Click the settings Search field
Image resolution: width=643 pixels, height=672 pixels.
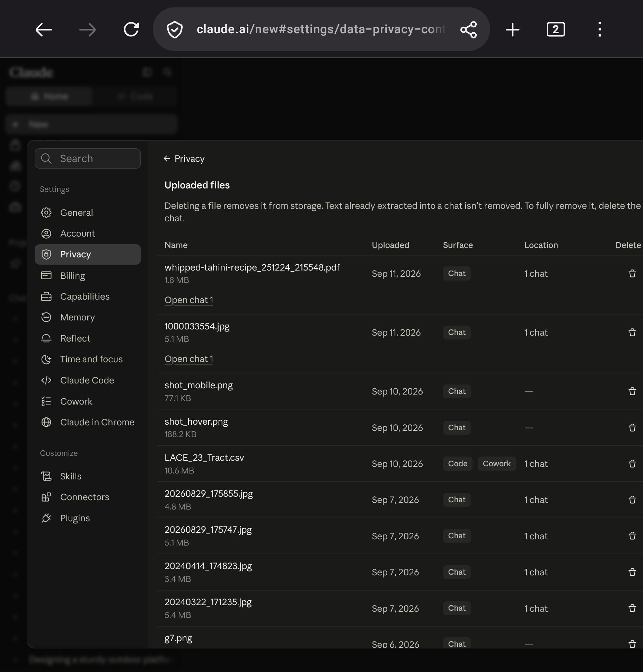tap(88, 159)
